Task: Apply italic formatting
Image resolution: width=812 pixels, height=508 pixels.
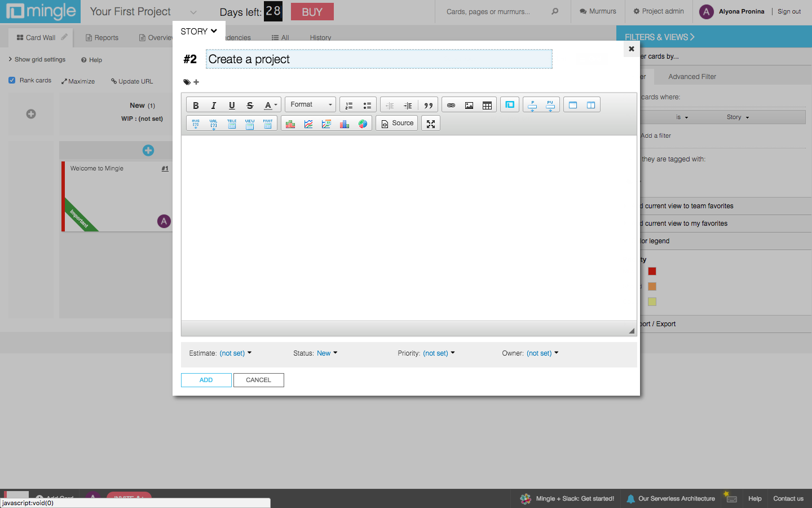Action: (214, 105)
